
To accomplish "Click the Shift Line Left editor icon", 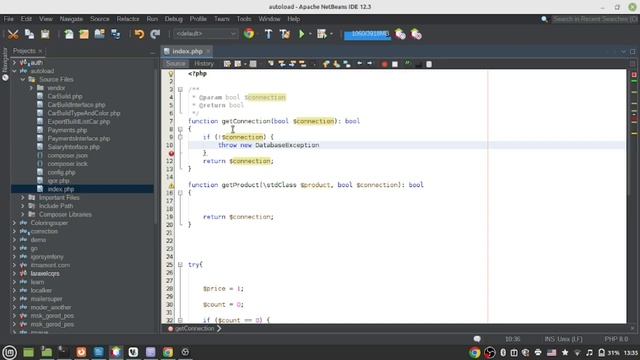I will click(359, 64).
